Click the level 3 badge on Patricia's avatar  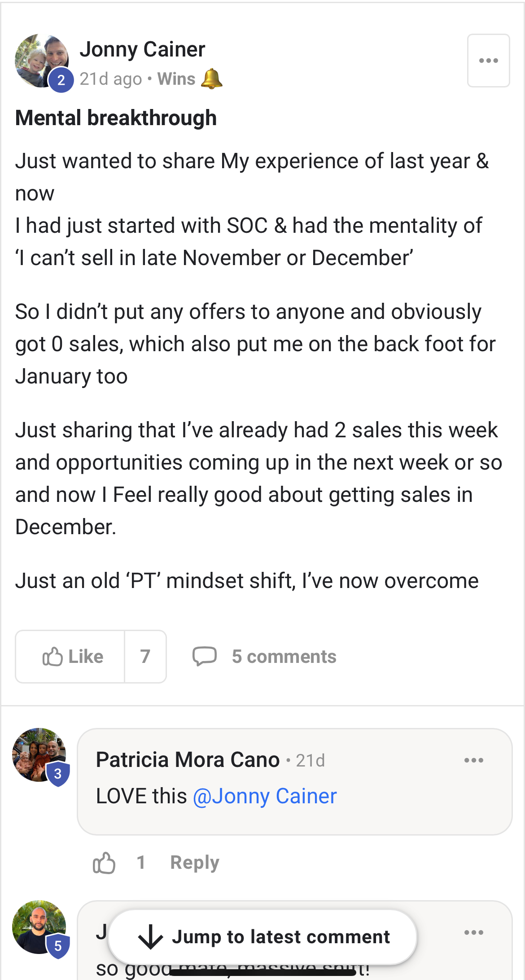point(58,774)
